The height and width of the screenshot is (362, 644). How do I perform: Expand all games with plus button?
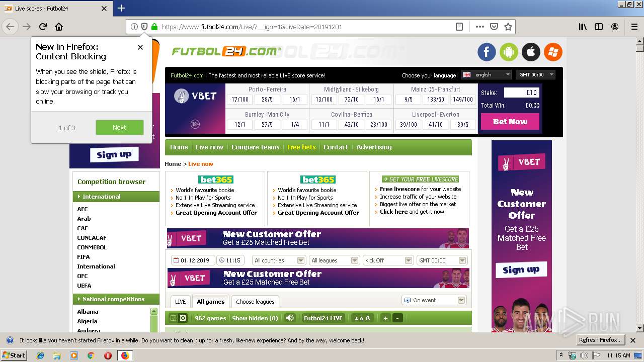click(x=385, y=318)
